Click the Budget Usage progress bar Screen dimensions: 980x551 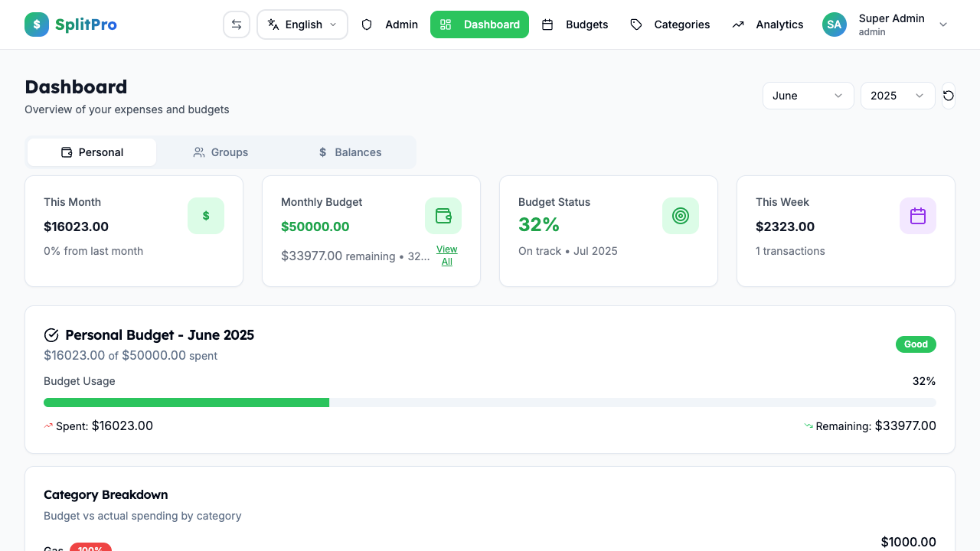click(490, 402)
